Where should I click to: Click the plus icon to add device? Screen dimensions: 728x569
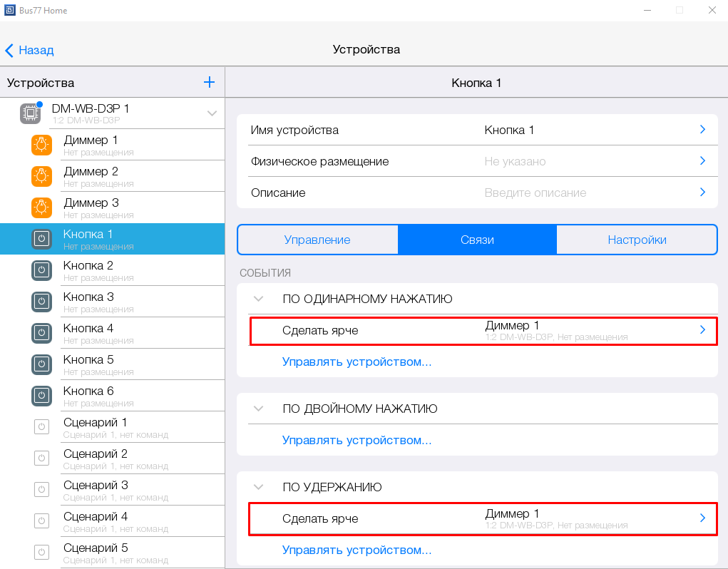[209, 82]
